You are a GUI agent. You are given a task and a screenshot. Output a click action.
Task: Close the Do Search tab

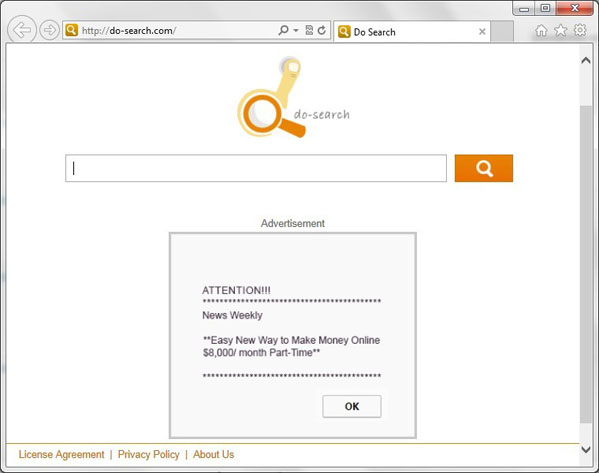click(482, 32)
